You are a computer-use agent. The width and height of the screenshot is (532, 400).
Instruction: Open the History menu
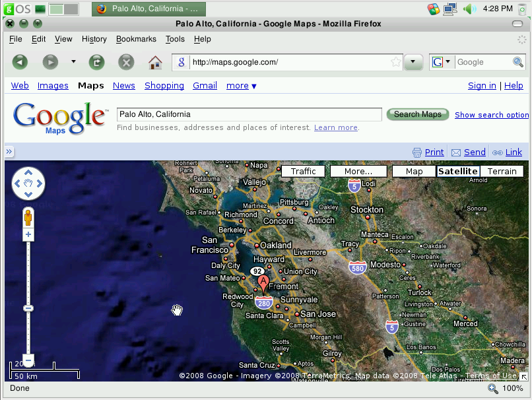pyautogui.click(x=94, y=40)
